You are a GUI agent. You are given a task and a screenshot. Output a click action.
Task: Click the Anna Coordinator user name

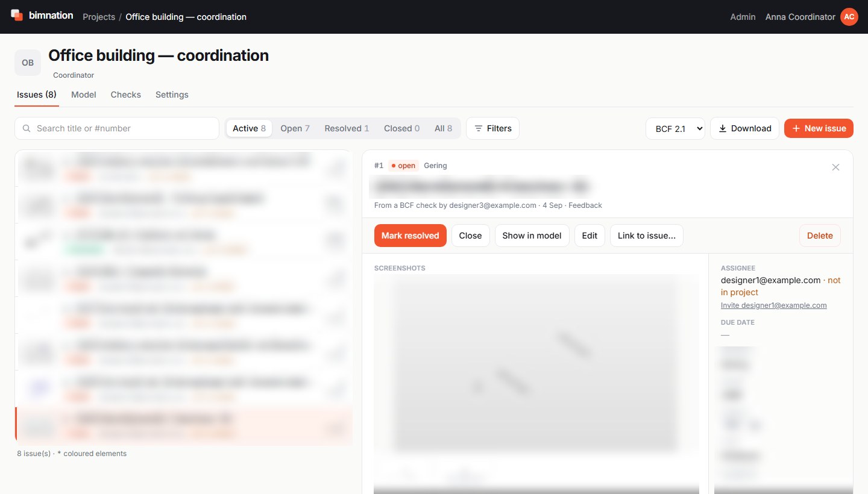coord(800,17)
